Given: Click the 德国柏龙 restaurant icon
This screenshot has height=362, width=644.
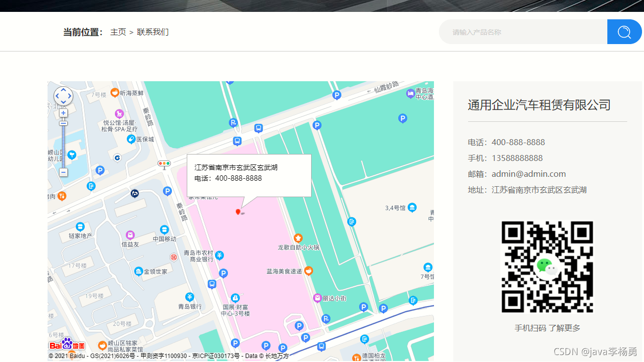Looking at the screenshot, I should tap(356, 358).
